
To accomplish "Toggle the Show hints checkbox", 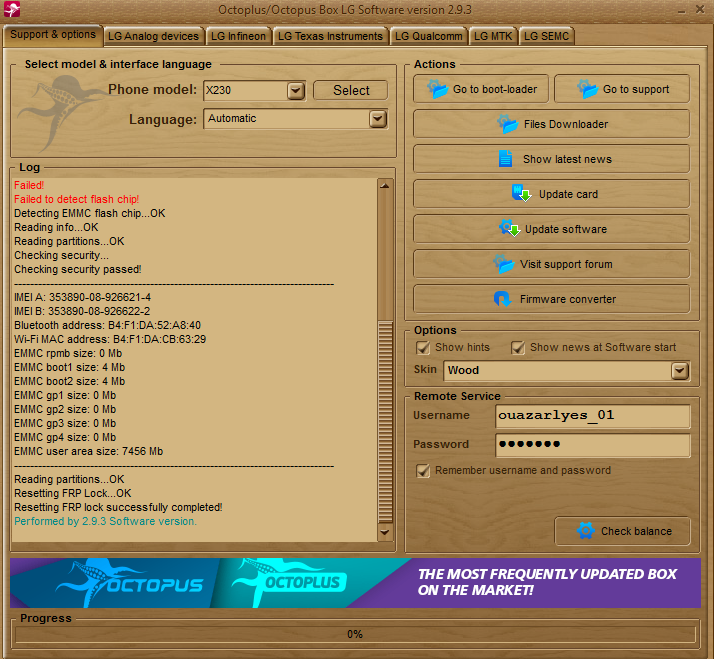I will point(423,347).
